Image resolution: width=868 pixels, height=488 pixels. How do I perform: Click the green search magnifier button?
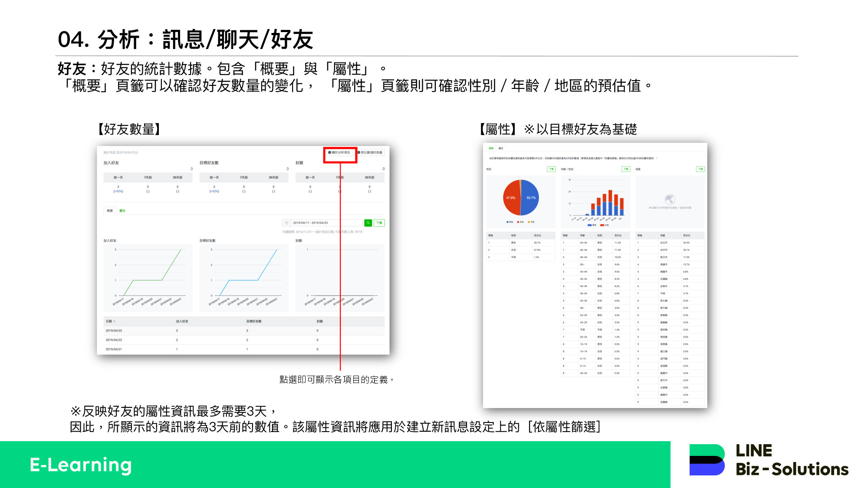point(368,223)
